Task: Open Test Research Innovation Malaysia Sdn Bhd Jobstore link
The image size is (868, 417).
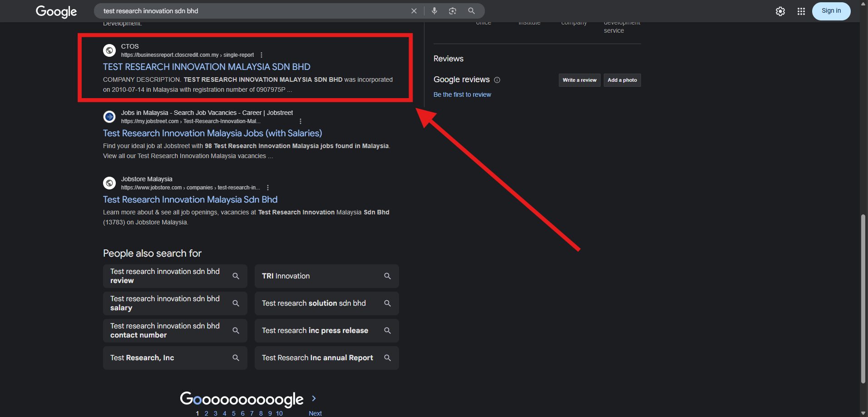Action: (190, 199)
